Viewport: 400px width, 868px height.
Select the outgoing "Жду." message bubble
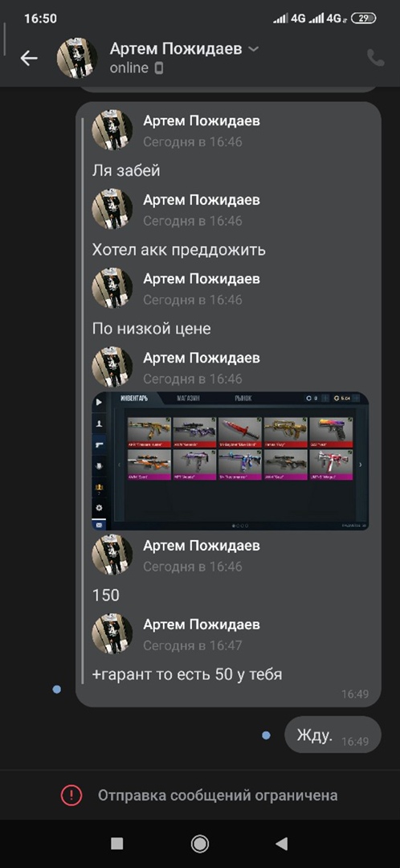click(x=333, y=735)
